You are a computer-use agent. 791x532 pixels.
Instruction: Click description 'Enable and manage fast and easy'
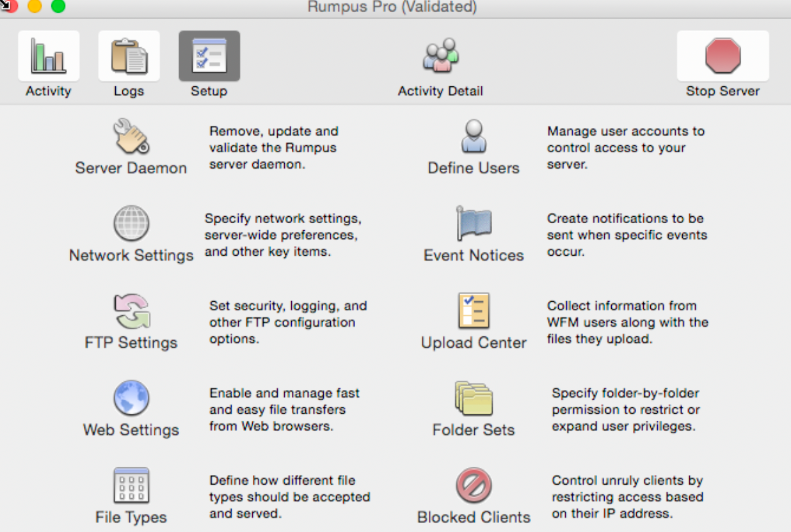click(x=284, y=409)
